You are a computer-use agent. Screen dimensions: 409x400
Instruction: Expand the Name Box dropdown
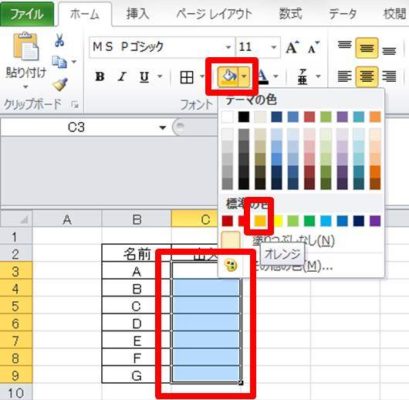point(163,127)
